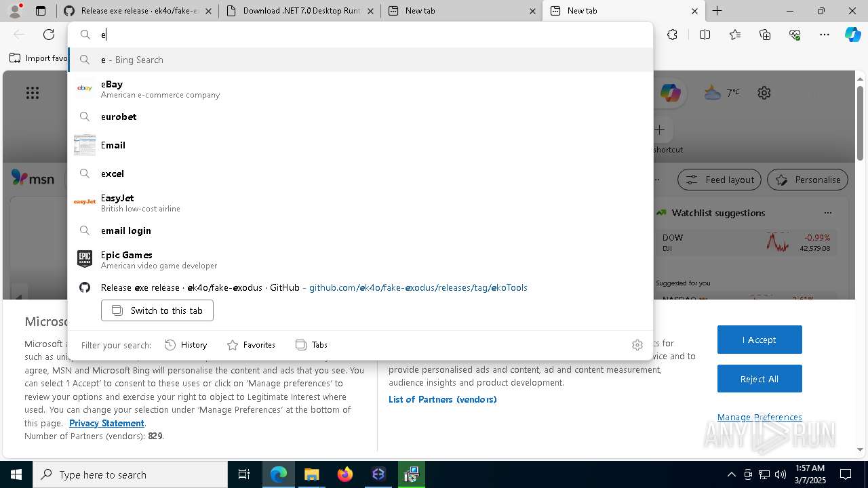
Task: Open the DOW stock row
Action: 746,243
